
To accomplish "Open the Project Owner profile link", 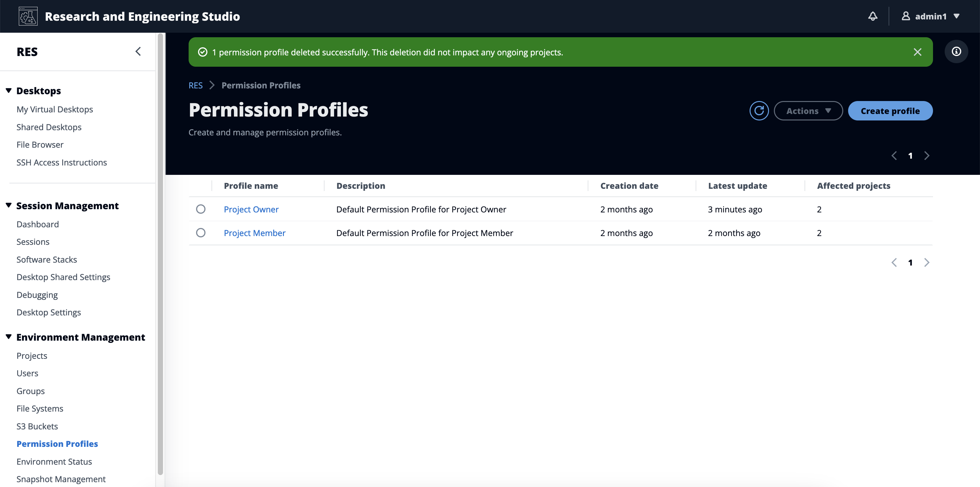I will [x=251, y=209].
